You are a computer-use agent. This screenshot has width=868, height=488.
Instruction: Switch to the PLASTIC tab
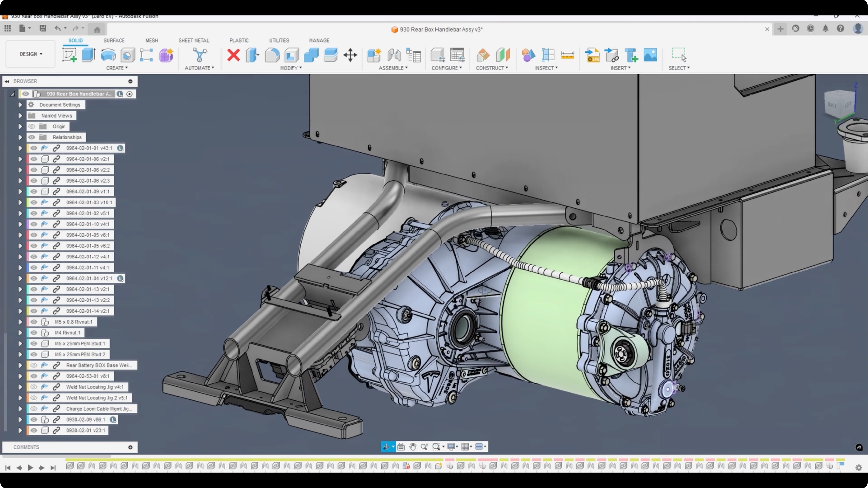(239, 40)
